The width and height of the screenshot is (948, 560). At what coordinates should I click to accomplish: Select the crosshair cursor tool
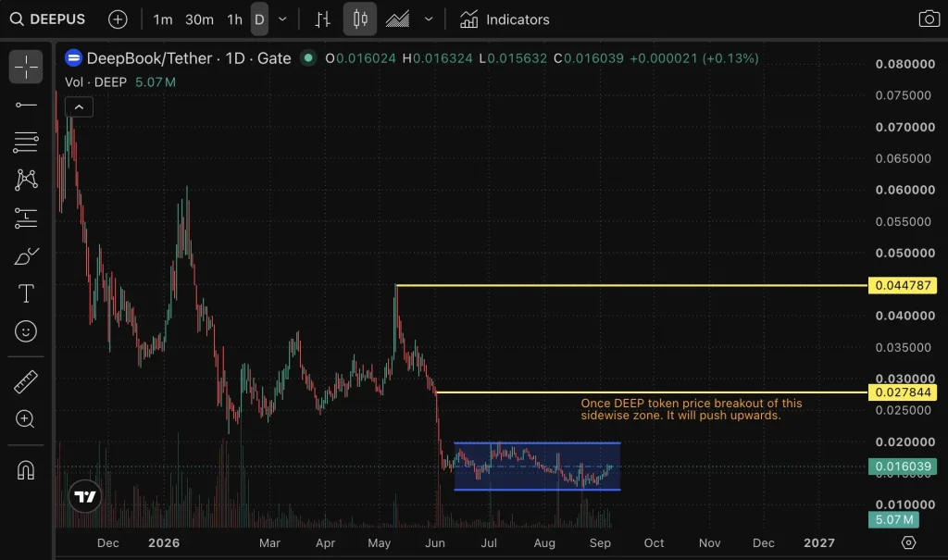coord(26,67)
